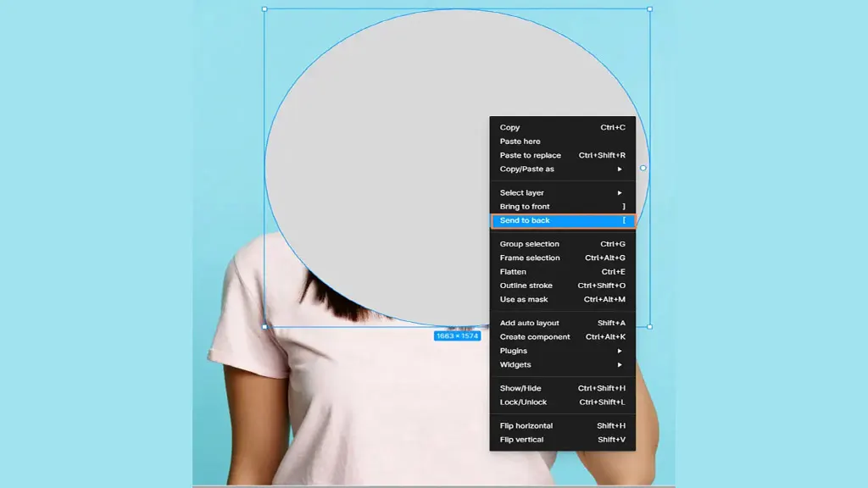
Task: Click the bottom-right selection handle
Action: pos(650,327)
